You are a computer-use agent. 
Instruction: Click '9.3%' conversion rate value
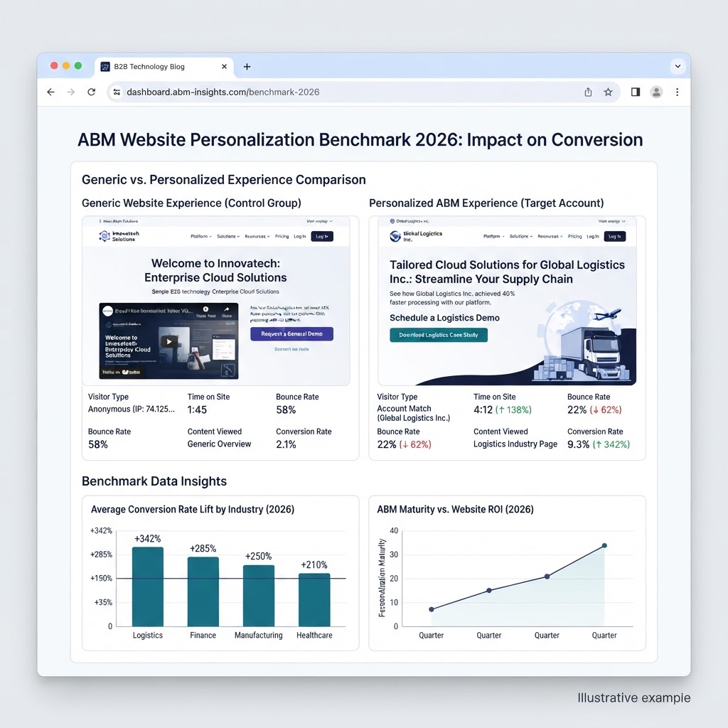coord(579,444)
